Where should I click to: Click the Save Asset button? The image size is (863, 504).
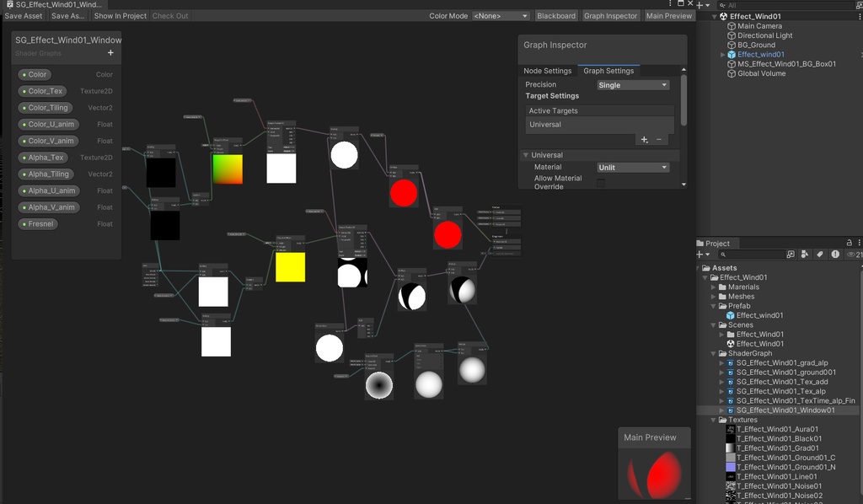23,15
